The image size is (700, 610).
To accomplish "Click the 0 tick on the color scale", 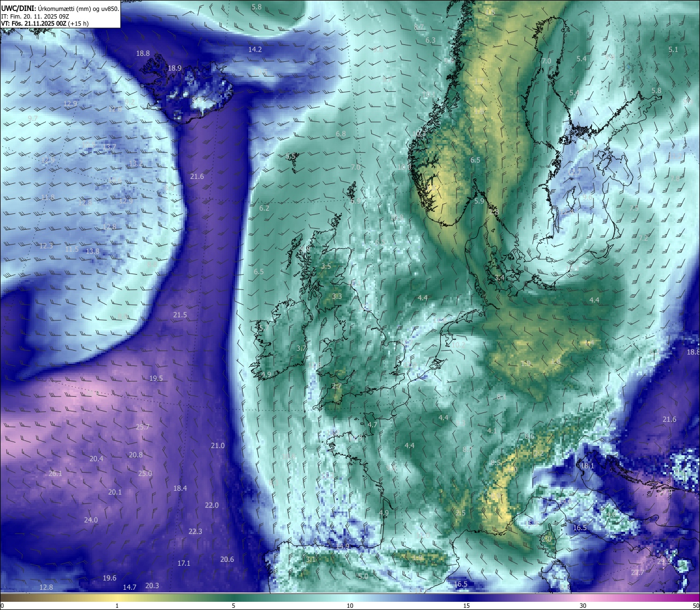I will tap(2, 606).
